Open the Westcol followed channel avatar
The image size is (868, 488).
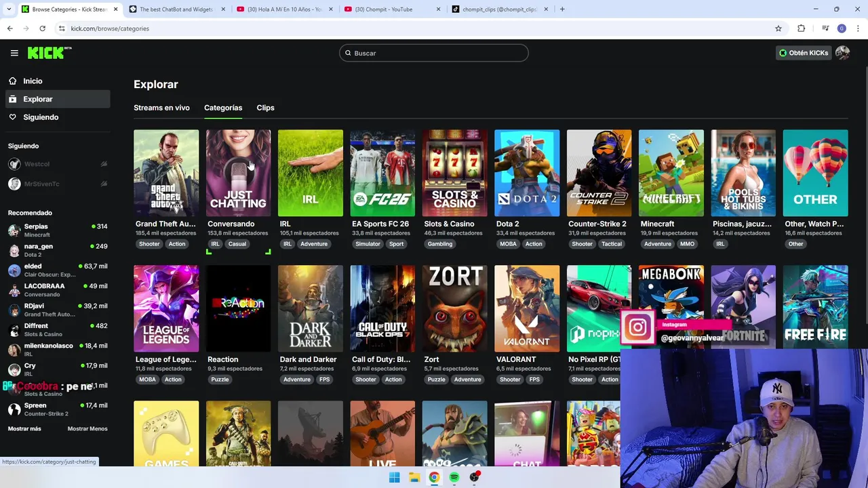point(14,164)
